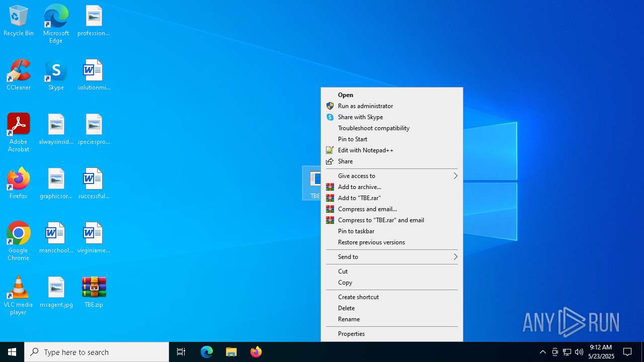The height and width of the screenshot is (362, 644).
Task: Click the Show desktop strip
Action: point(642,352)
